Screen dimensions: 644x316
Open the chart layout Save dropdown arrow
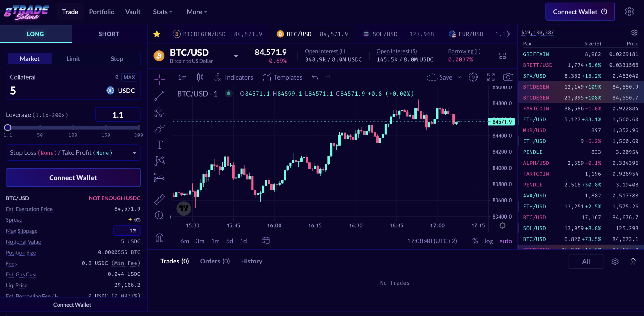coord(459,77)
